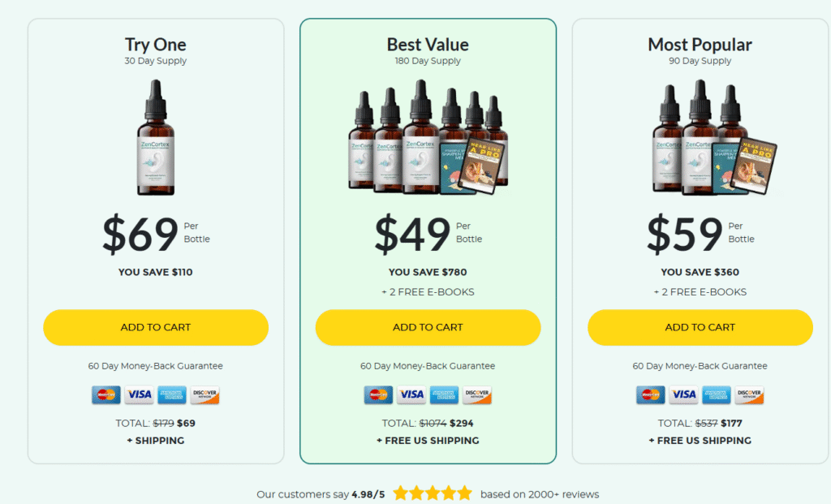Click Discover icon in Best Value card
The width and height of the screenshot is (831, 504).
[x=477, y=394]
